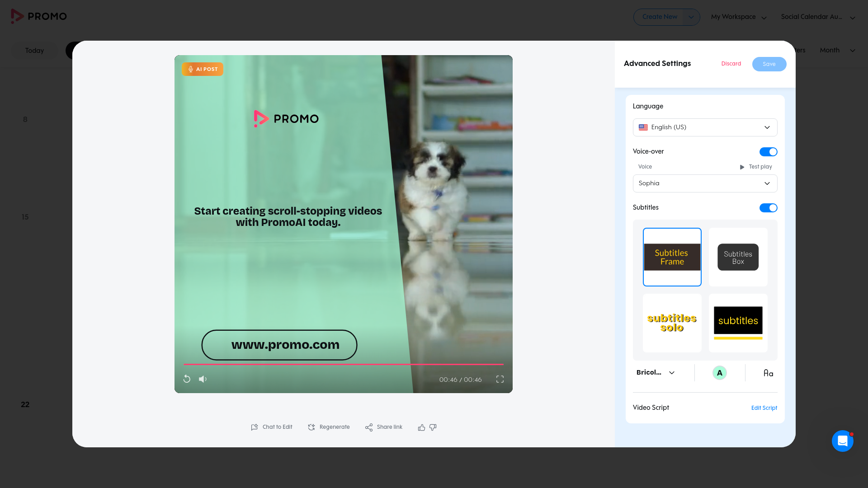Open the Month view dropdown
Viewport: 868px width, 488px height.
tap(837, 50)
